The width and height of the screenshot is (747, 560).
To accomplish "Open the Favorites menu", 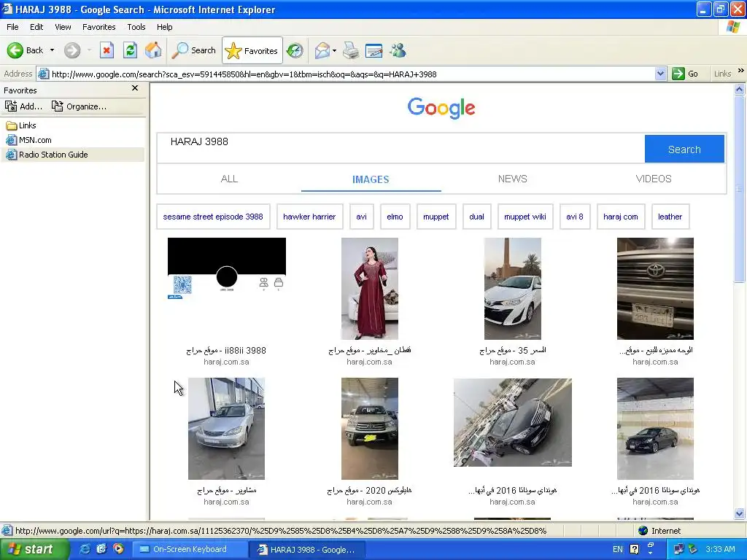I will click(x=99, y=27).
